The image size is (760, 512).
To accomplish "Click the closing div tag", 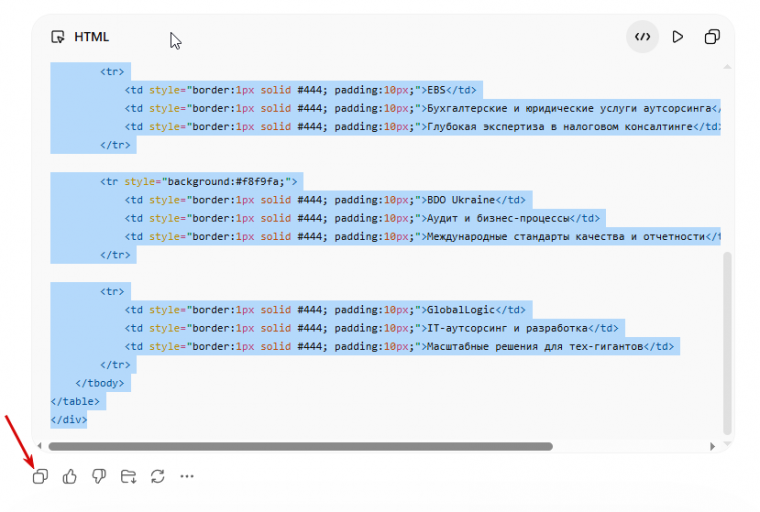I will pos(69,420).
